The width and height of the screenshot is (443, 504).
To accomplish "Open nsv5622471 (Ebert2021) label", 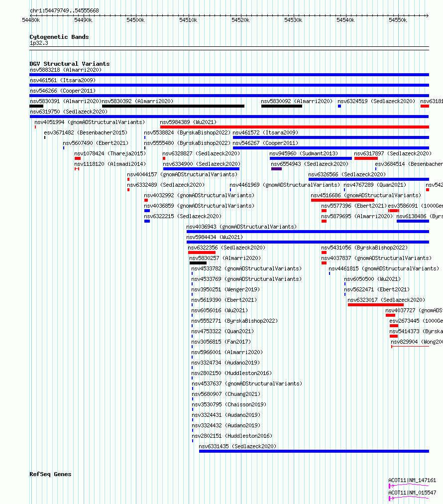I will (377, 289).
